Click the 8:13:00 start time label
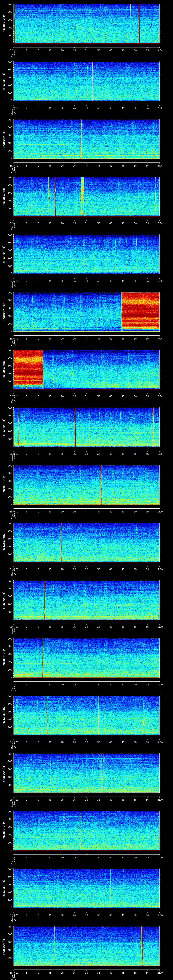173x980 pixels. pyautogui.click(x=14, y=742)
